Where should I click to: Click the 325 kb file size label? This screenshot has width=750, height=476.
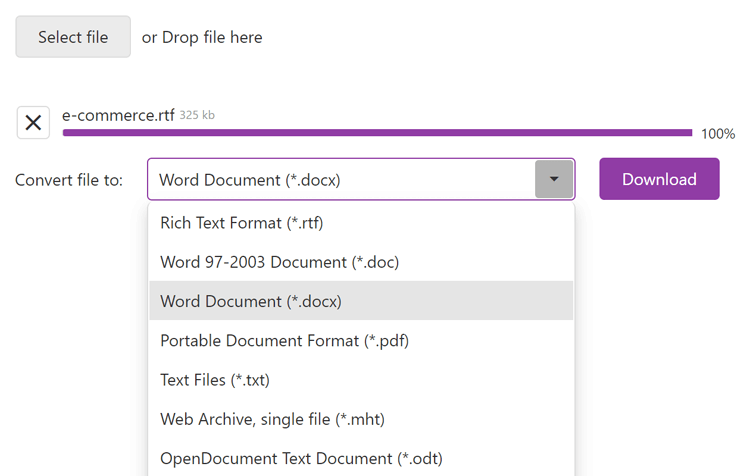tap(197, 115)
